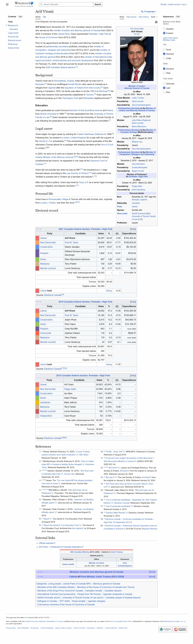Click the search magnifier icon
Image resolution: width=193 pixels, height=644 pixels.
tap(41, 5)
